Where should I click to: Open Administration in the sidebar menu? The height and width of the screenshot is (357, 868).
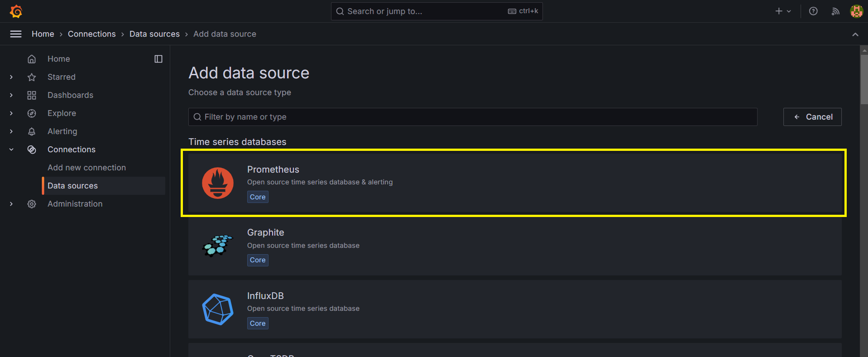(x=75, y=204)
